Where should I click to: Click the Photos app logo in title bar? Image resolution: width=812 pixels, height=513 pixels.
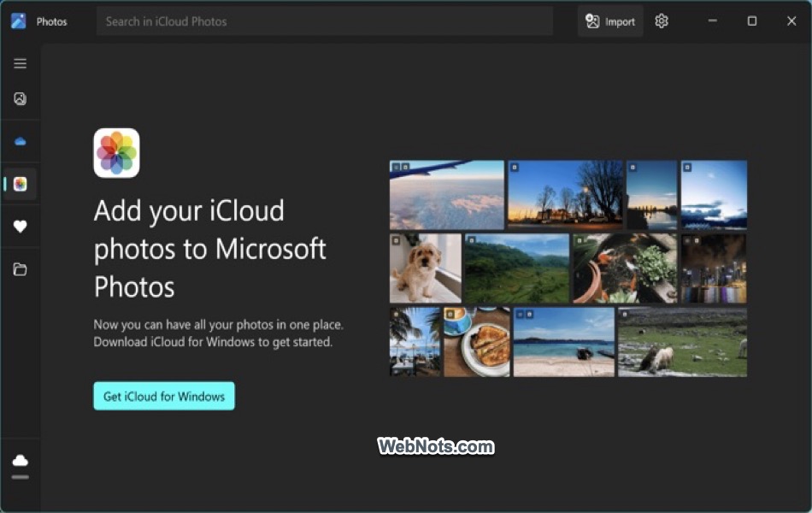18,21
